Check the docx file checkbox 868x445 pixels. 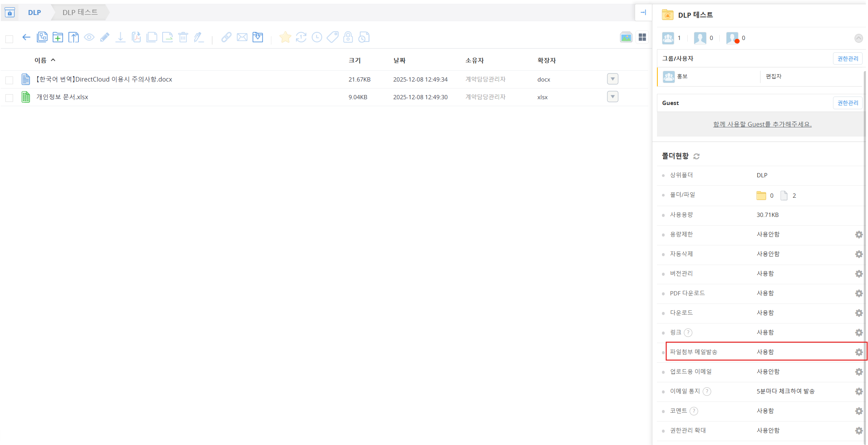[9, 80]
